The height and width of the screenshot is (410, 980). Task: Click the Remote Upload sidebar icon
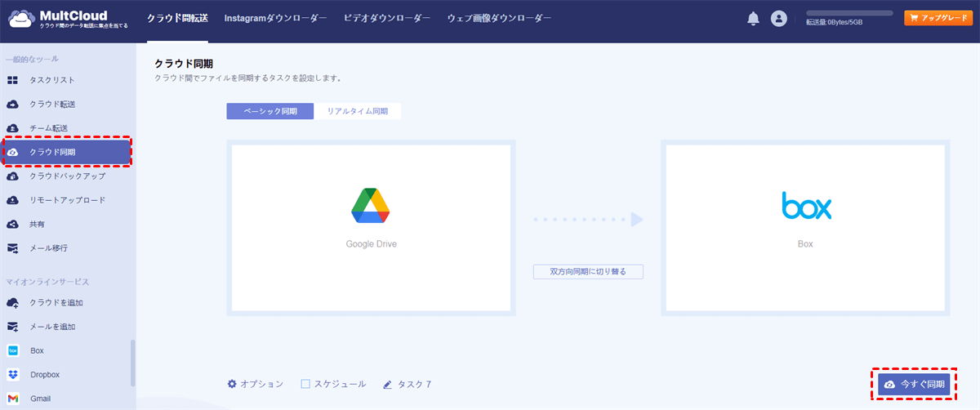point(13,200)
